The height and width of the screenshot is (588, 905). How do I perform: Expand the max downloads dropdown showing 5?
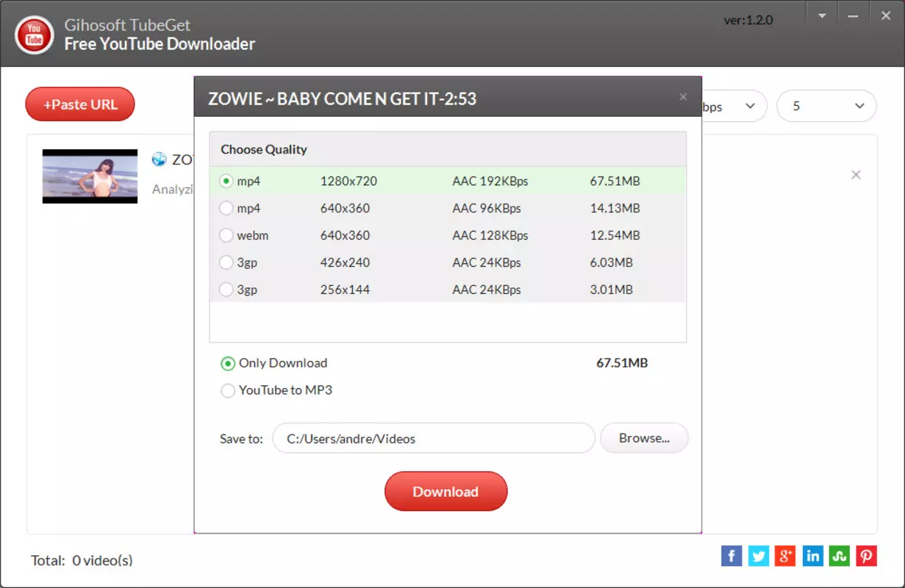[826, 106]
